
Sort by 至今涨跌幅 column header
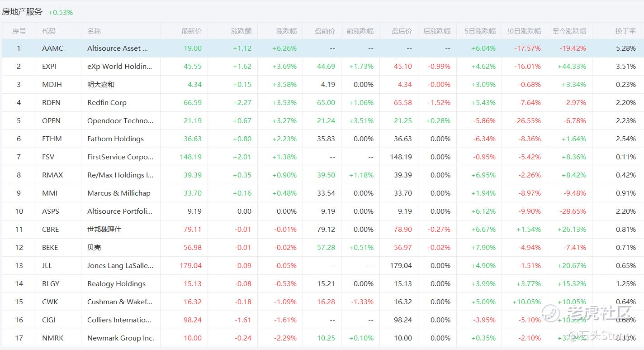pos(569,31)
